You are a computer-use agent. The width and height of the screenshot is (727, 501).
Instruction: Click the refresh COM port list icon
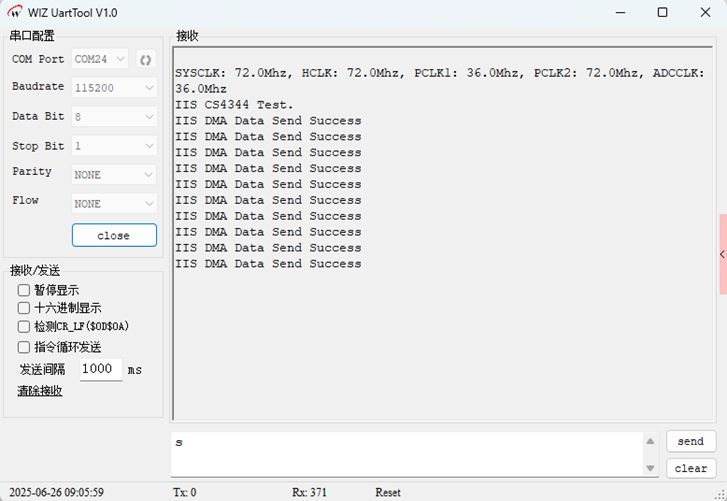145,59
